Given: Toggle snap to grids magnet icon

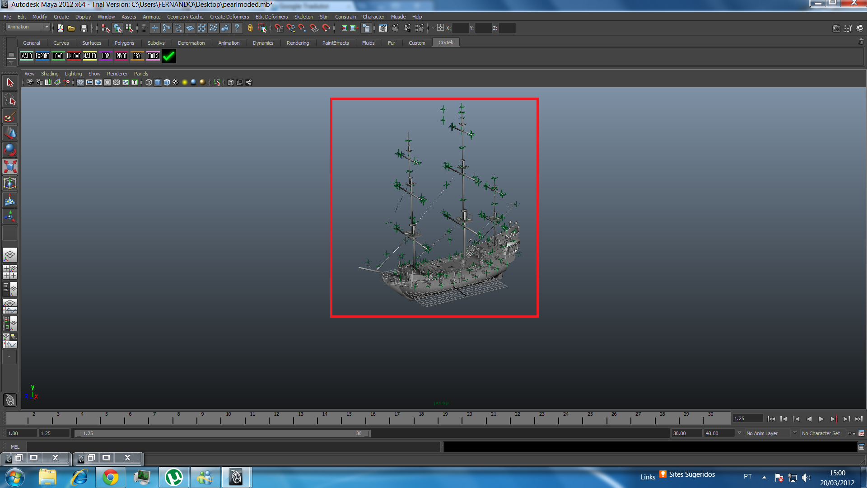Looking at the screenshot, I should (279, 28).
